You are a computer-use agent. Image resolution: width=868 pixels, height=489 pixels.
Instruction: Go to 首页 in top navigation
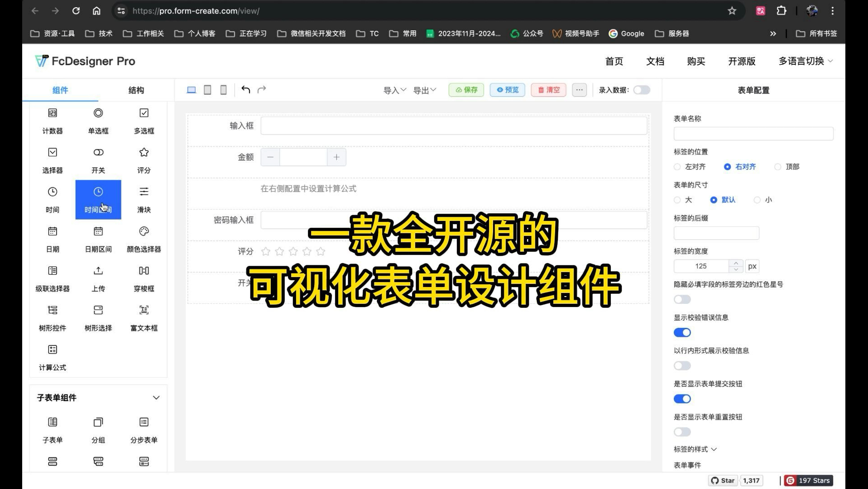[x=614, y=61]
